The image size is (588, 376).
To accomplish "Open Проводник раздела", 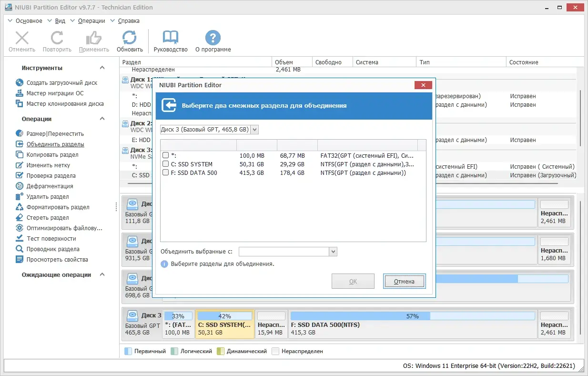I will pos(53,249).
